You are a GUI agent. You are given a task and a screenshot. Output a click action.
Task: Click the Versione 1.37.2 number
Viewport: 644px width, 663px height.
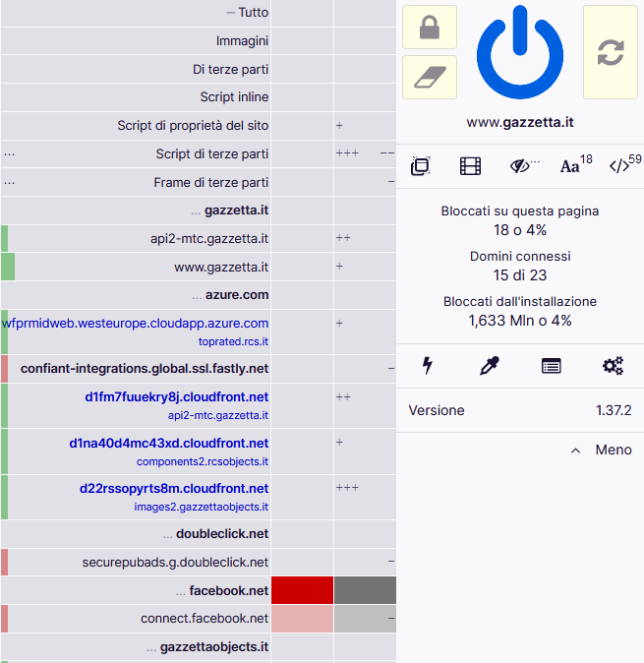coord(614,410)
